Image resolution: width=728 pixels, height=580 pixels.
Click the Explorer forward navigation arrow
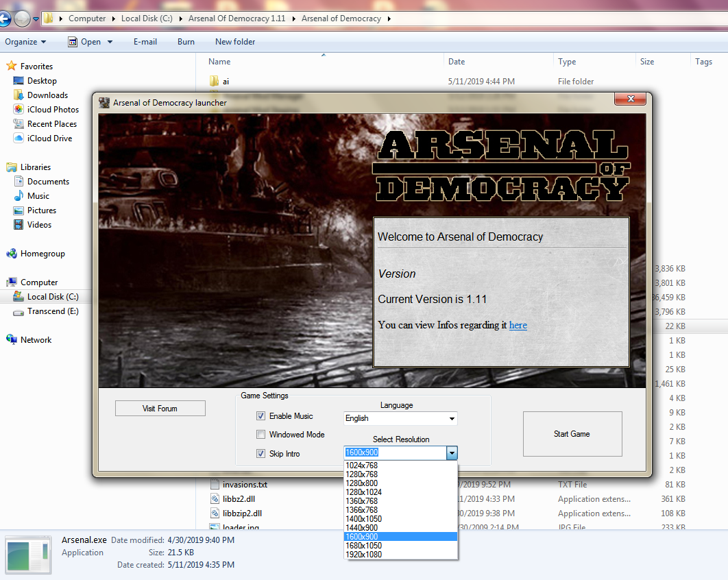coord(22,19)
